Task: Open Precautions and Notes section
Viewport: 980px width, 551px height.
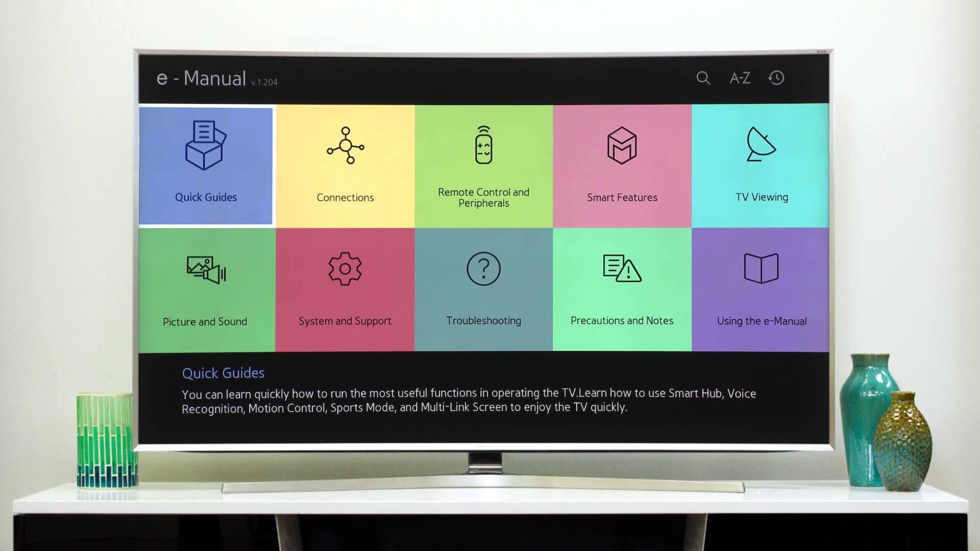Action: coord(622,289)
